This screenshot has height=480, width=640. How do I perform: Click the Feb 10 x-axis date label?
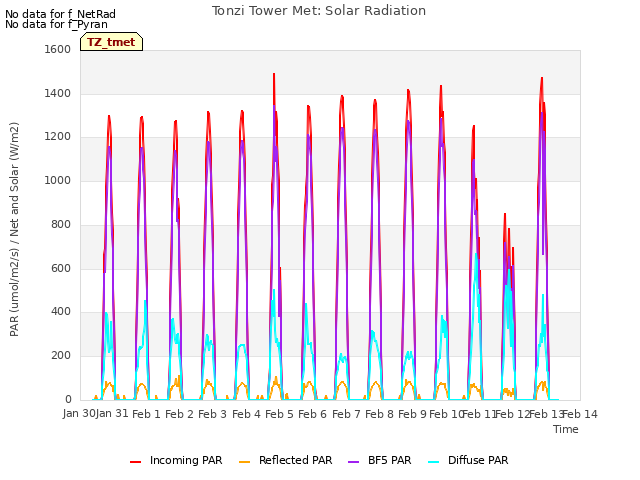[x=445, y=414]
